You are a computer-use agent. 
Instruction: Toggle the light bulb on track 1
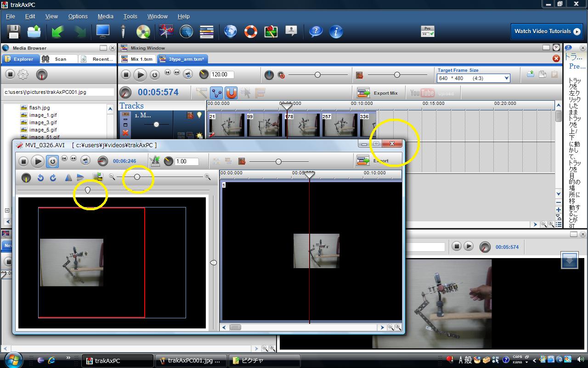199,115
